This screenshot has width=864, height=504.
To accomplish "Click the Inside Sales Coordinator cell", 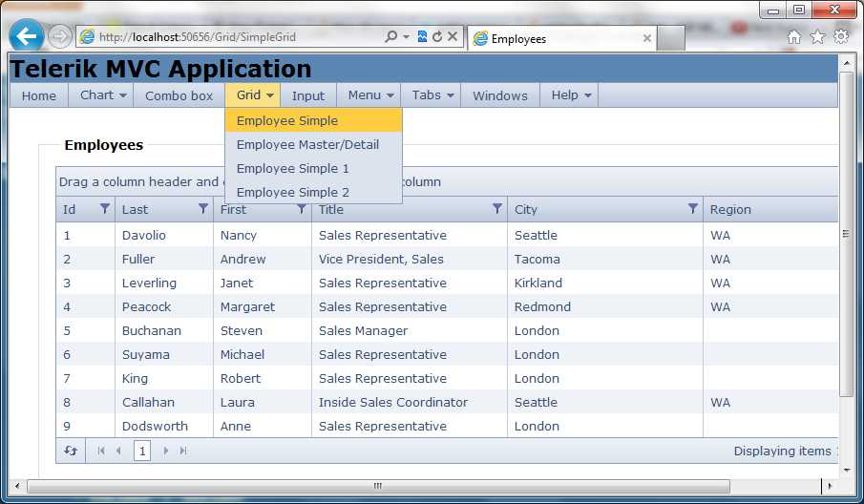I will click(x=410, y=402).
